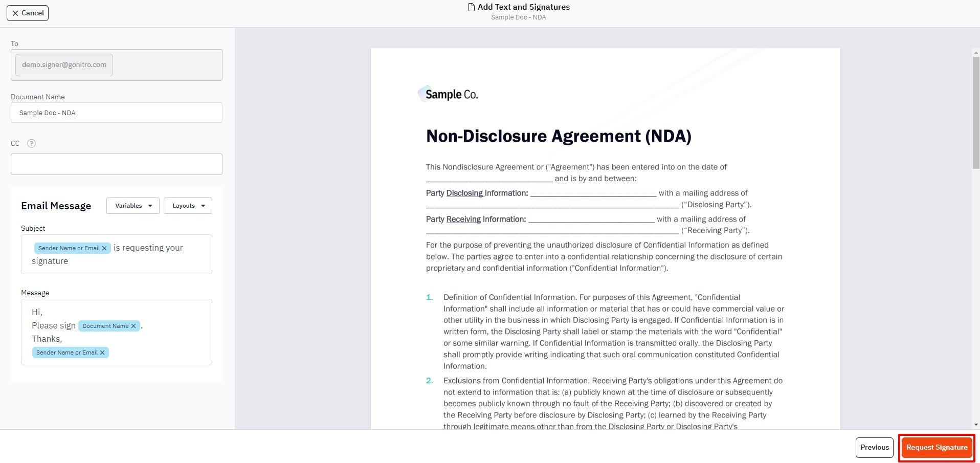This screenshot has height=463, width=980.
Task: Click the X icon on the Cancel control
Action: pos(15,13)
